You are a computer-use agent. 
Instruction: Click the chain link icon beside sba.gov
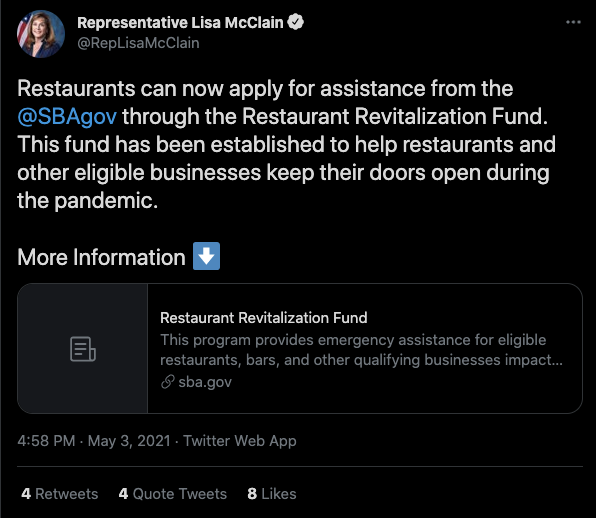(x=167, y=382)
